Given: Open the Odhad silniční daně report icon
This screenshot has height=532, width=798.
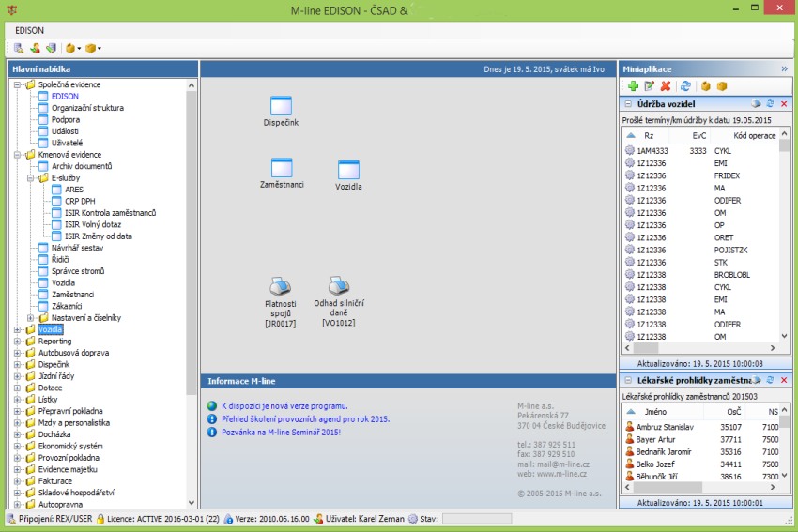Looking at the screenshot, I should pyautogui.click(x=339, y=286).
